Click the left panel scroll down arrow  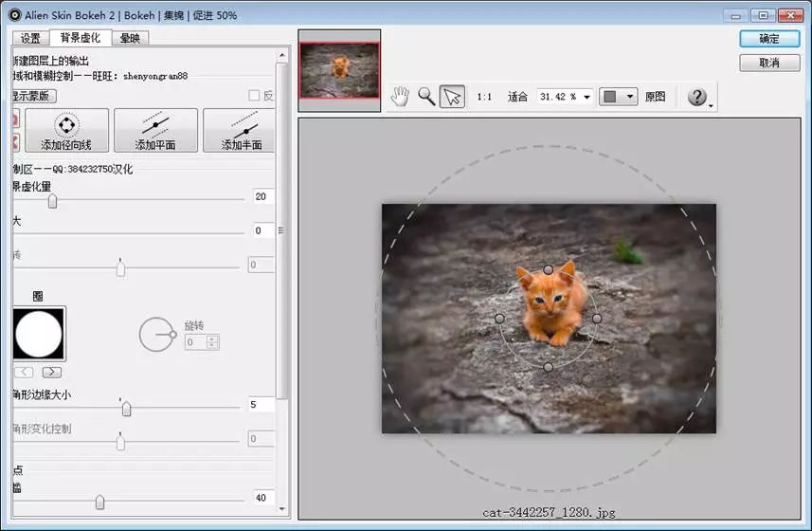(281, 509)
